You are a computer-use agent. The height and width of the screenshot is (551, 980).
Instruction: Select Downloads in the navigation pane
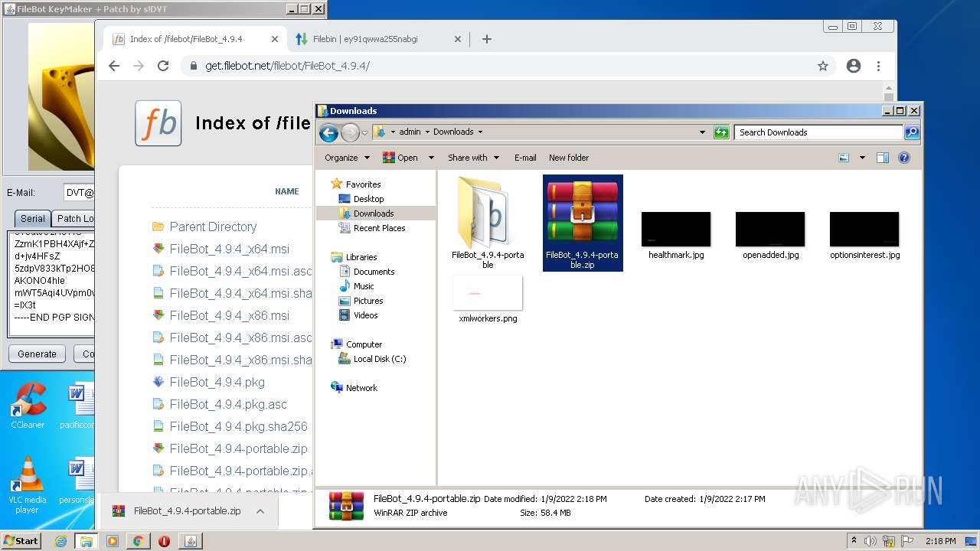click(374, 214)
